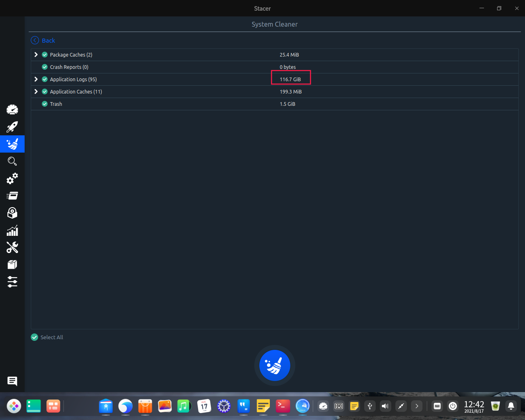Select the "Application Caches (11)" label
Image resolution: width=525 pixels, height=420 pixels.
[76, 91]
